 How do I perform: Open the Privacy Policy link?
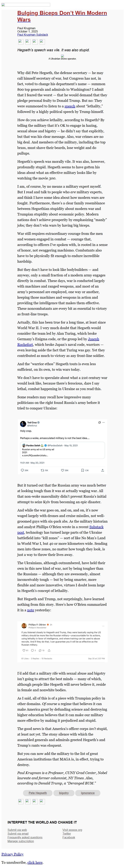coord(12,854)
